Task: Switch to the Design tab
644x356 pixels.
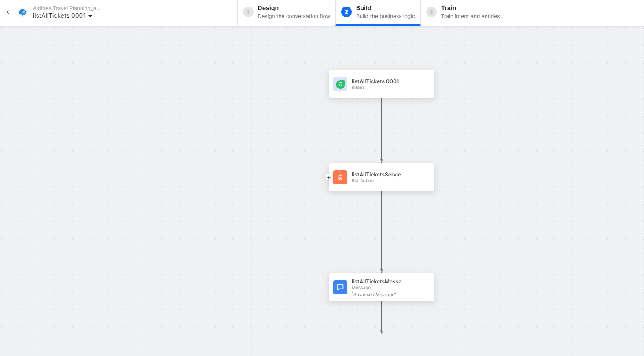Action: [x=287, y=12]
